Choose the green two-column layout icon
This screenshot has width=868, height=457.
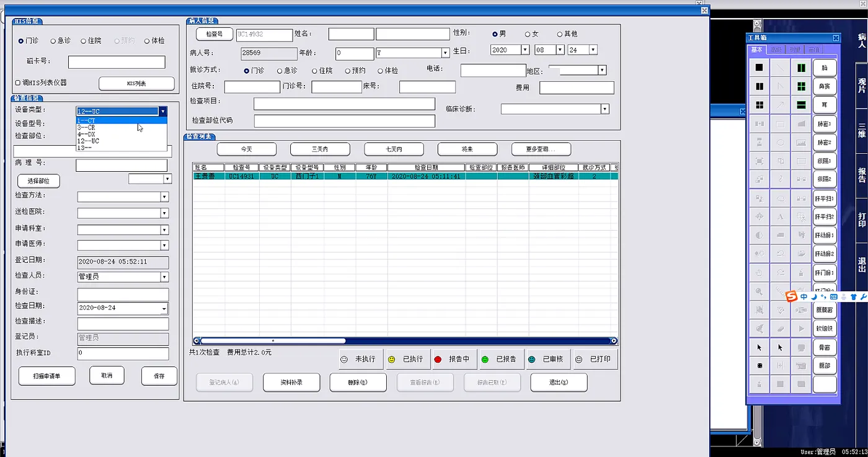pyautogui.click(x=801, y=68)
